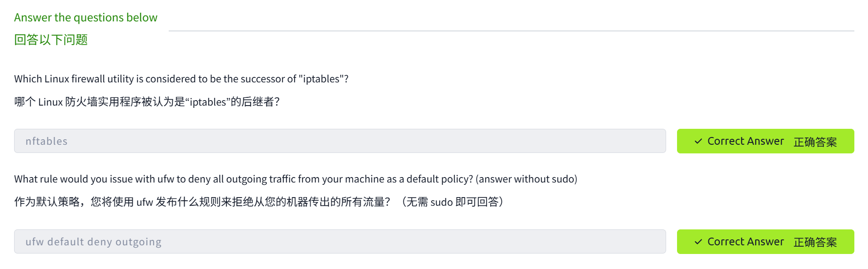
Task: Click the English iptables successor question text
Action: click(x=181, y=79)
